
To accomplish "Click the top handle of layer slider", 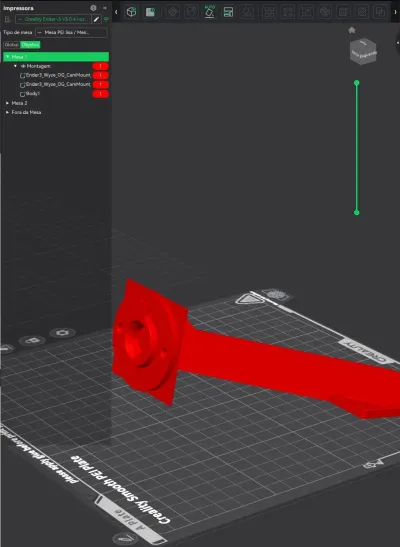I will tap(356, 83).
